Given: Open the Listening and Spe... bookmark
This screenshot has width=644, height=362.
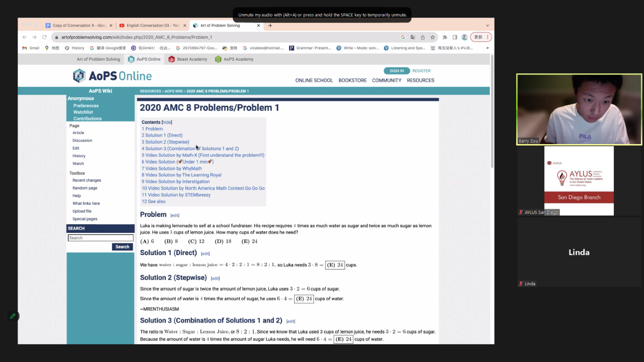Looking at the screenshot, I should pos(405,48).
